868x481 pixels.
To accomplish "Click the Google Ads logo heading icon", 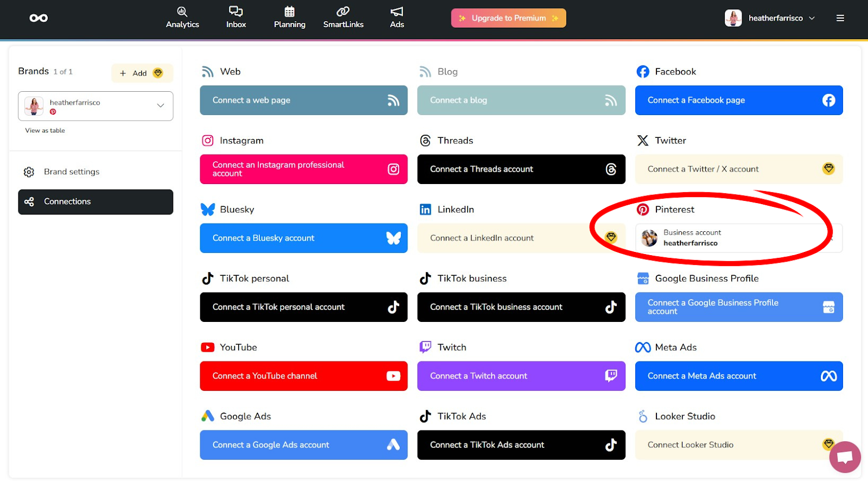I will click(208, 416).
